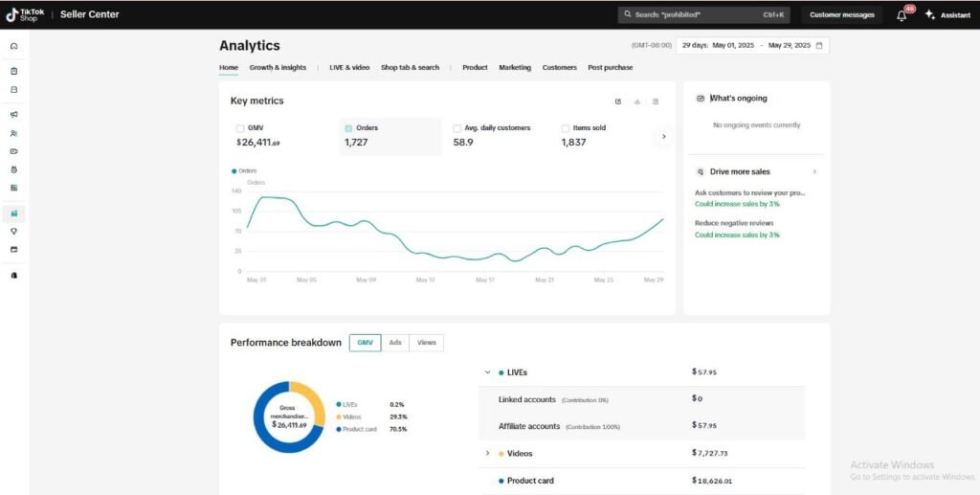Open the LIVE & video icon in sidebar
This screenshot has height=495, width=980.
point(14,151)
